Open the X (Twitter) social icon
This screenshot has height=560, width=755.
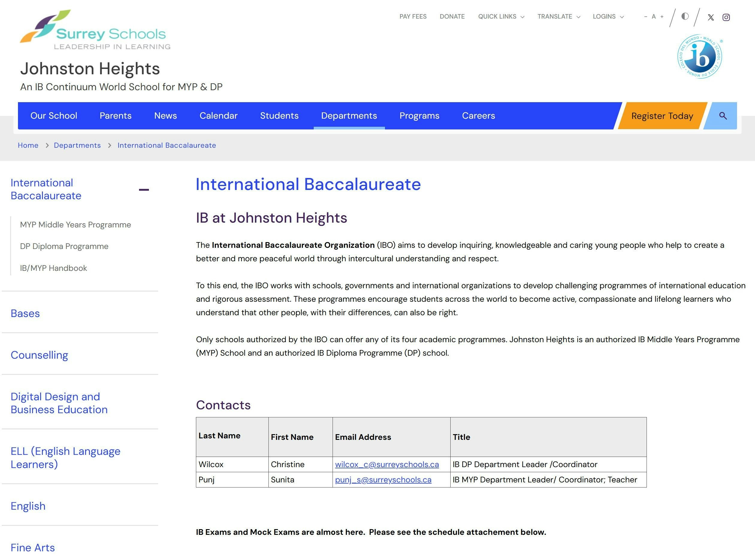pos(711,17)
